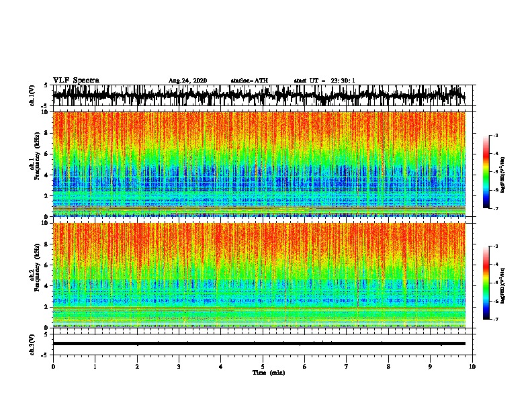The width and height of the screenshot is (532, 411).
Task: Click inside the ch.1 spectrogram panel
Action: pyautogui.click(x=259, y=164)
